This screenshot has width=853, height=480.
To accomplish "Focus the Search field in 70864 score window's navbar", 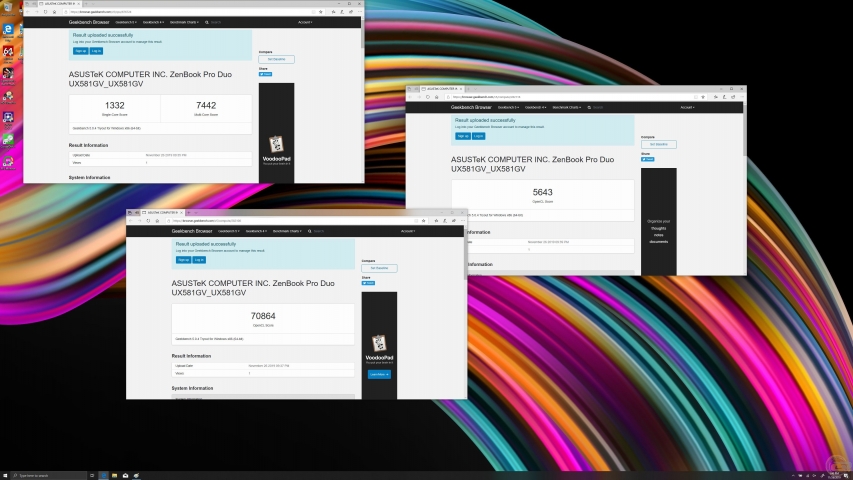I will [319, 231].
